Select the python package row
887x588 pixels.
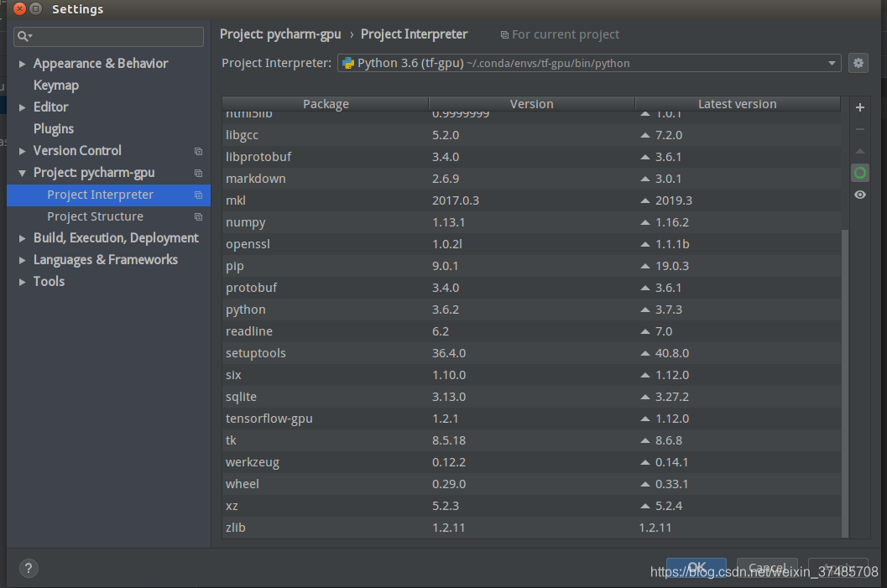pos(532,310)
